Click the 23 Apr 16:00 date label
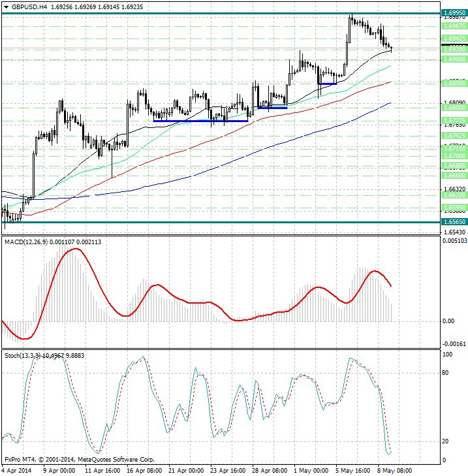This screenshot has width=468, height=476. click(x=228, y=471)
